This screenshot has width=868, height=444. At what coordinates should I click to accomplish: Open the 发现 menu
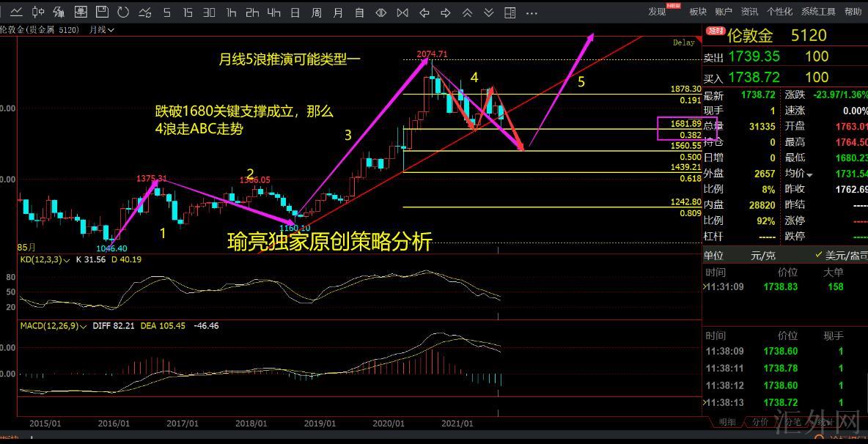click(657, 12)
